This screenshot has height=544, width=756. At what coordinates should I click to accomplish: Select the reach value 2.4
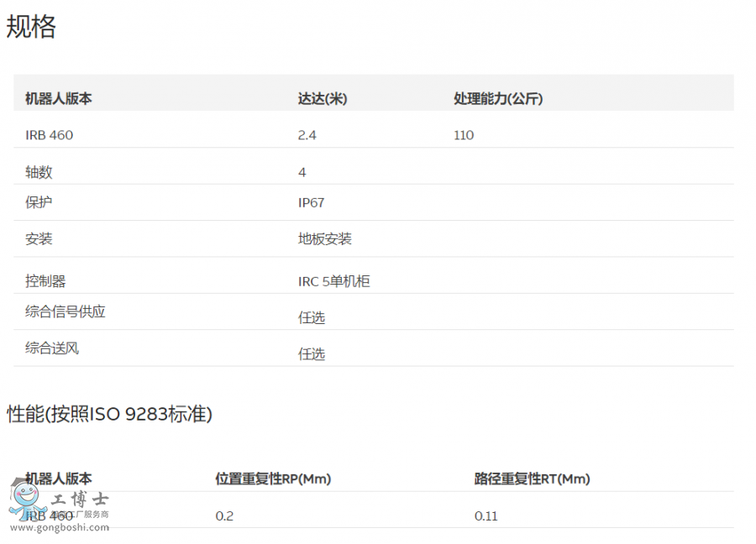click(x=307, y=135)
